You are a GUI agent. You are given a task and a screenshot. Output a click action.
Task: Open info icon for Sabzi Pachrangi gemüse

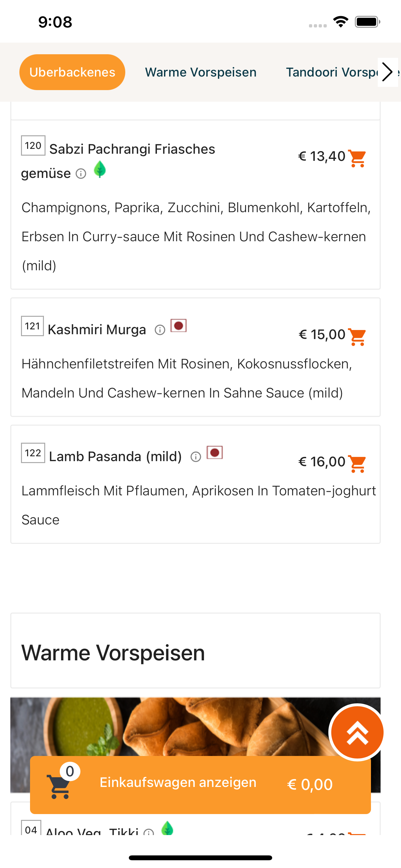click(81, 173)
